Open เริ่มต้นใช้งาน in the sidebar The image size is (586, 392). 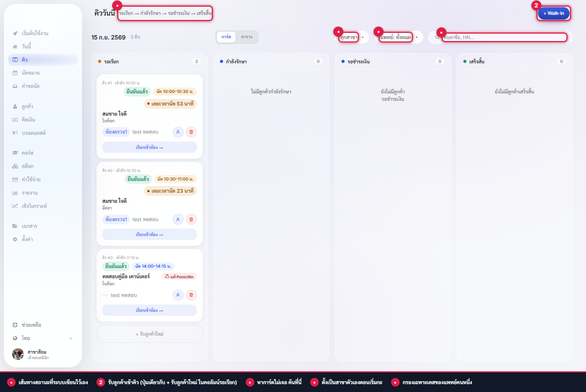click(x=43, y=33)
